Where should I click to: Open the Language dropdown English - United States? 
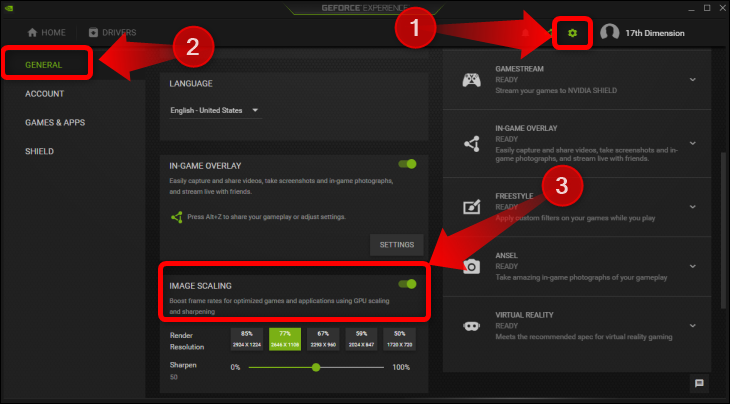pos(215,110)
